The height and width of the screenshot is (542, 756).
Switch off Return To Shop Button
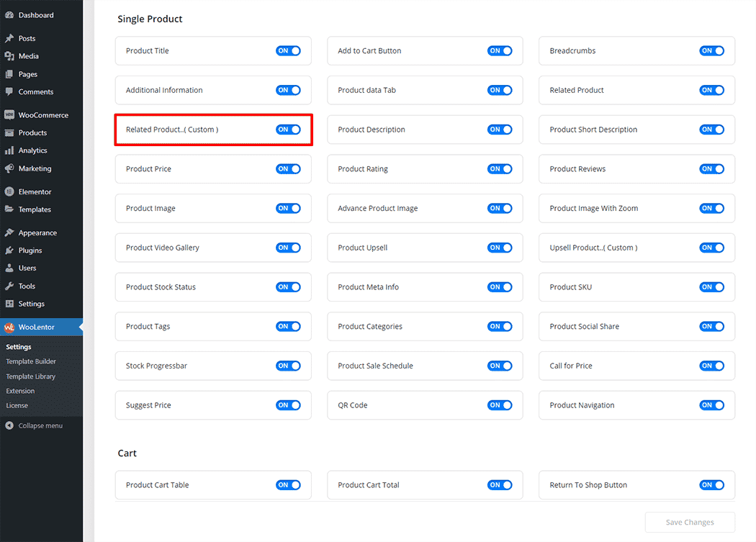711,485
